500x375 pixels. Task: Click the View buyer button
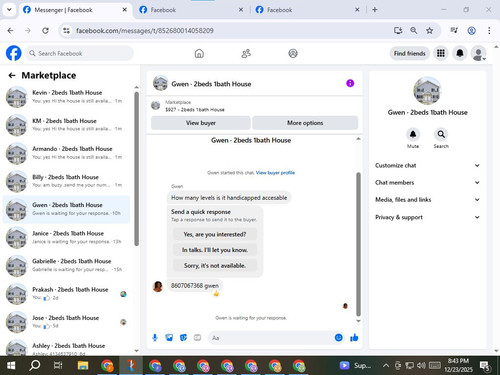(201, 123)
